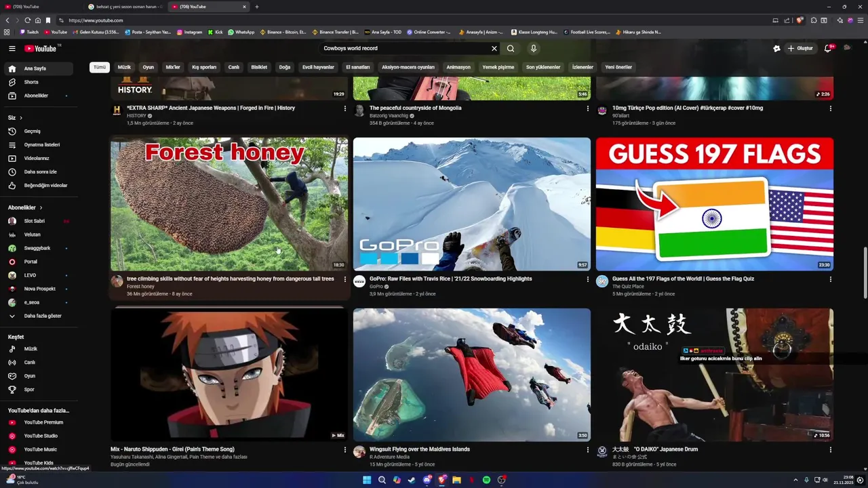This screenshot has width=868, height=488.
Task: Select the Müzik filter chip
Action: tap(124, 67)
